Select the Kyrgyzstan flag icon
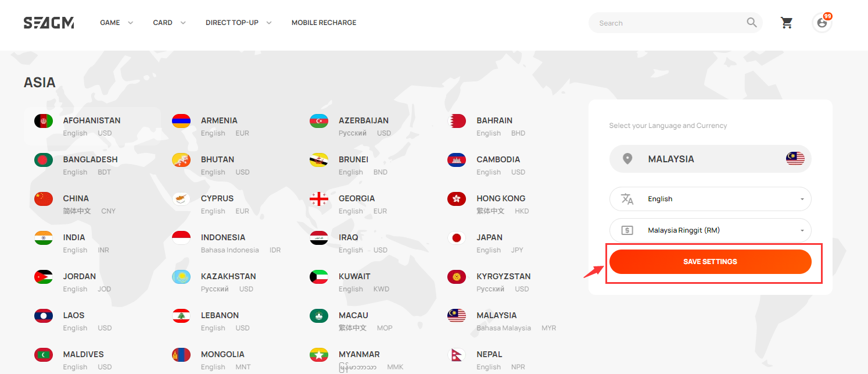The image size is (868, 374). click(457, 277)
